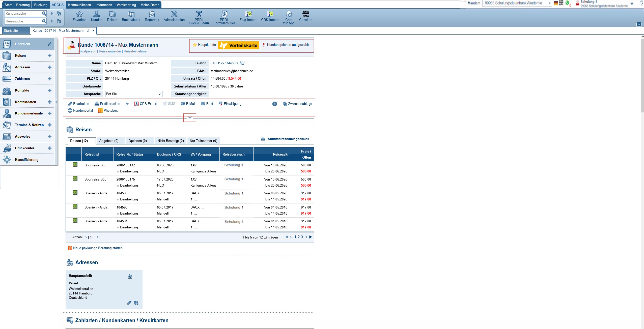
Task: Collapse the left sidebar arrow
Action: click(x=56, y=102)
